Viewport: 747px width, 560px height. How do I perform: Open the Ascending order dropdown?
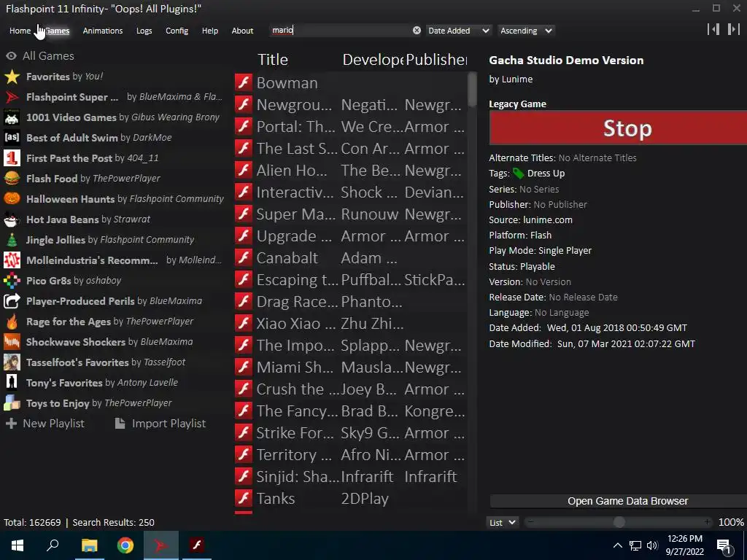pyautogui.click(x=527, y=31)
